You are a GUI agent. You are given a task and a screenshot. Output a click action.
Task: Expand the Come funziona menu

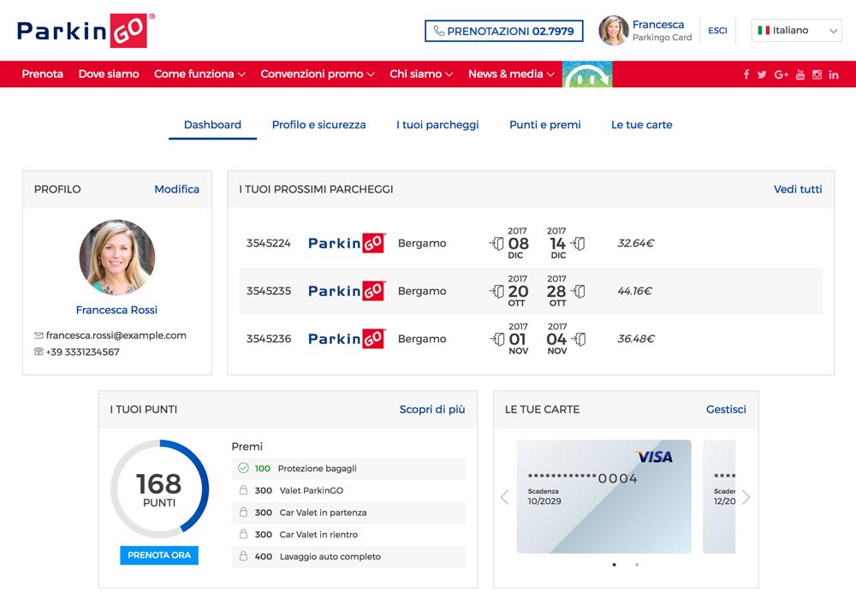coord(199,74)
